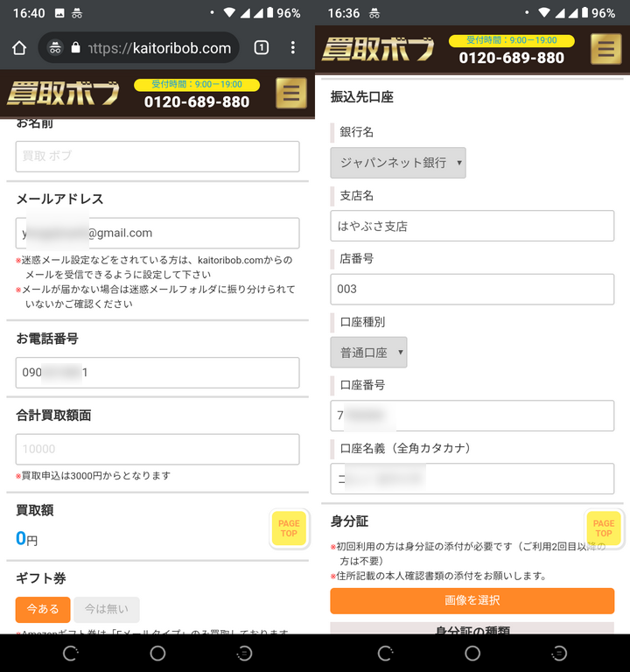Focus the 店番号 003 field

tap(472, 289)
